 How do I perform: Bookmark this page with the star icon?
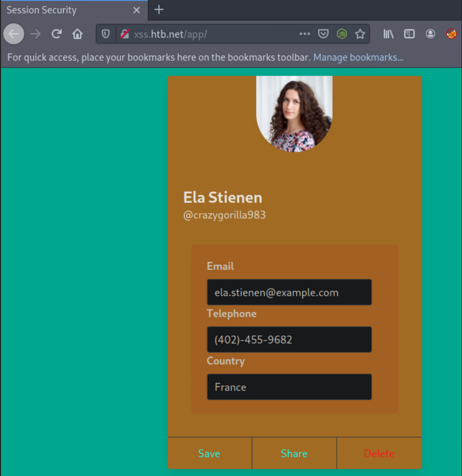click(361, 34)
